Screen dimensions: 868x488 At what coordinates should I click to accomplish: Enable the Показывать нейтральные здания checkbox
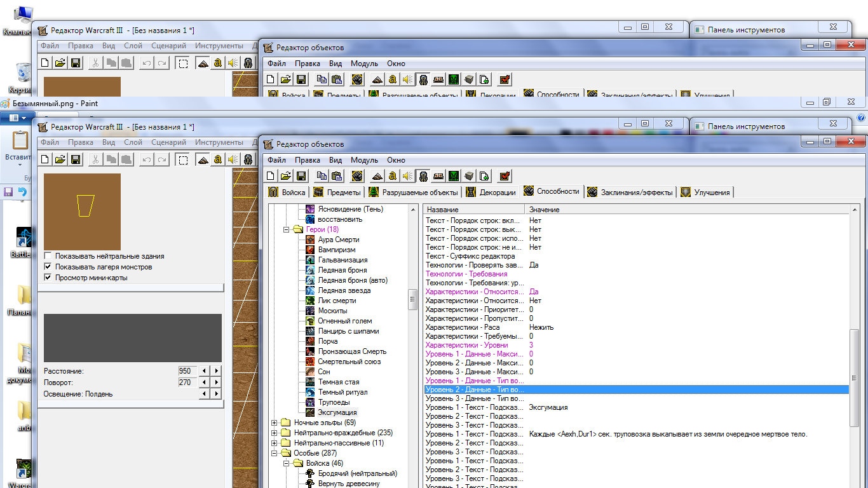48,256
